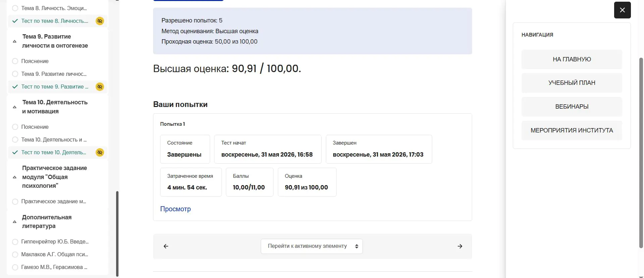Viewport: 644px width, 278px height.
Task: Toggle completion circle for Тема 9. Развитие личнос...
Action: [x=15, y=74]
